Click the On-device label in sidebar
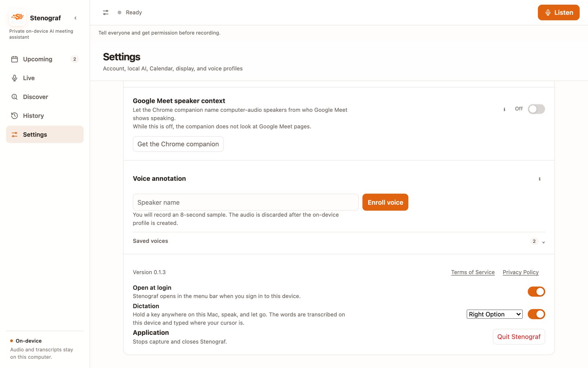 pyautogui.click(x=29, y=341)
